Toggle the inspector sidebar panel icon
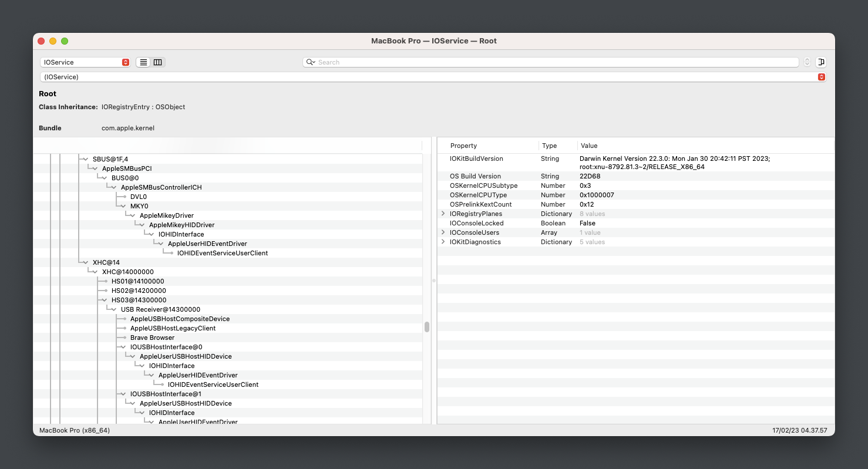Screen dimensions: 868x469 point(821,62)
